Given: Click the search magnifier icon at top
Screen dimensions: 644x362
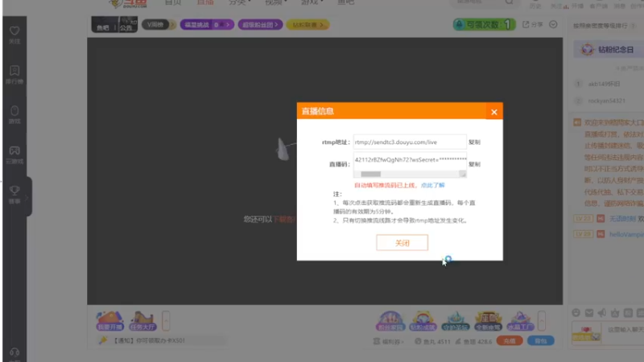Looking at the screenshot, I should coord(510,2).
